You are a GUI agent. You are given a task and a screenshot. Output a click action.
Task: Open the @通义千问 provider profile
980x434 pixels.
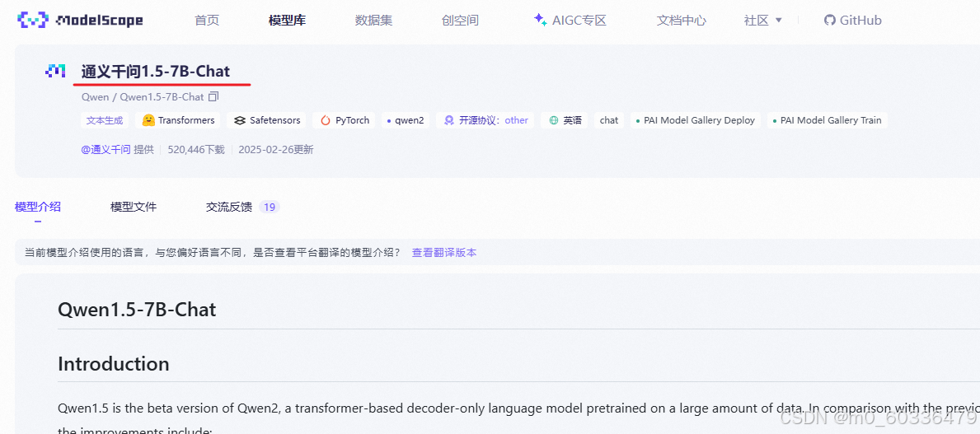pos(106,149)
